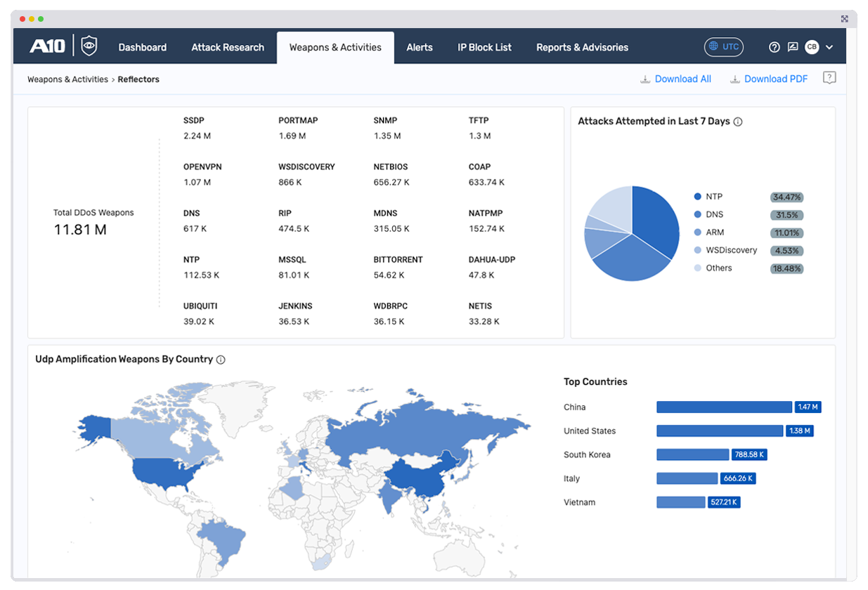Select the Weapons & Activities tab
This screenshot has width=868, height=590.
click(335, 47)
